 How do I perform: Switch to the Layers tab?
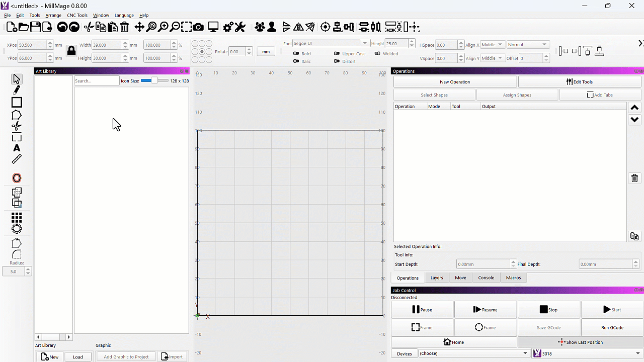click(436, 278)
